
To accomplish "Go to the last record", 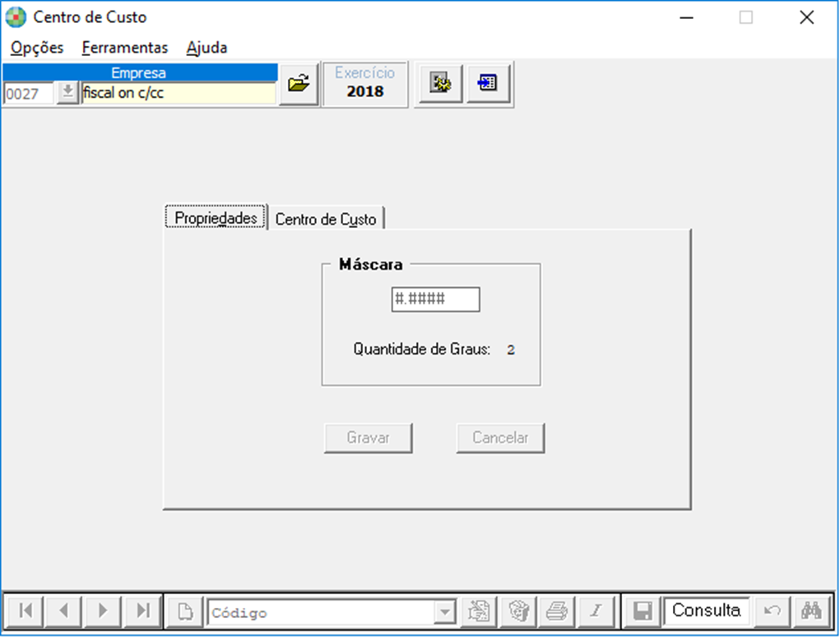I will coord(142,610).
